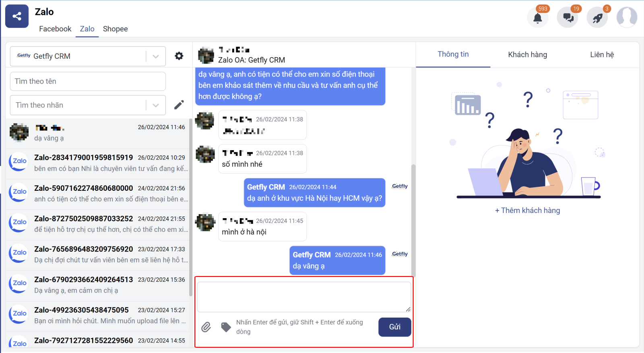Click Zalo avatar of conversation Zalo-499236305438475095
Screen dimensions: 644x353
coord(19,314)
